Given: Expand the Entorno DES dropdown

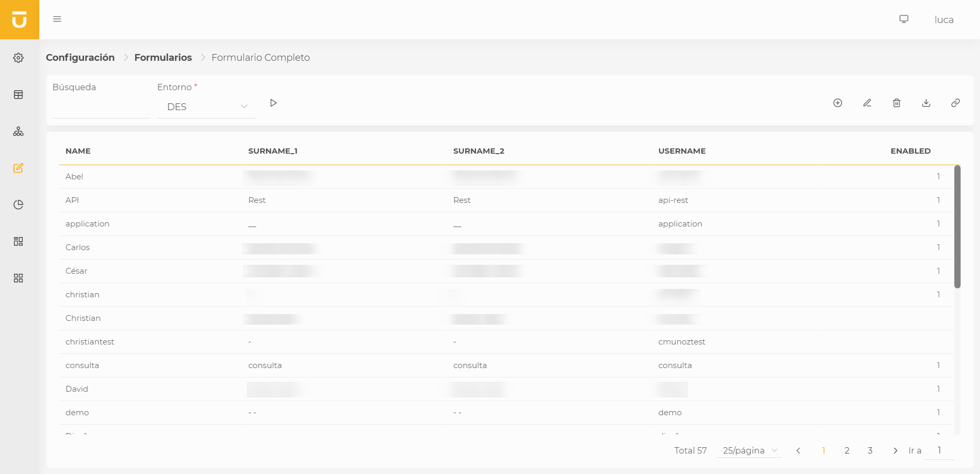Looking at the screenshot, I should [206, 107].
